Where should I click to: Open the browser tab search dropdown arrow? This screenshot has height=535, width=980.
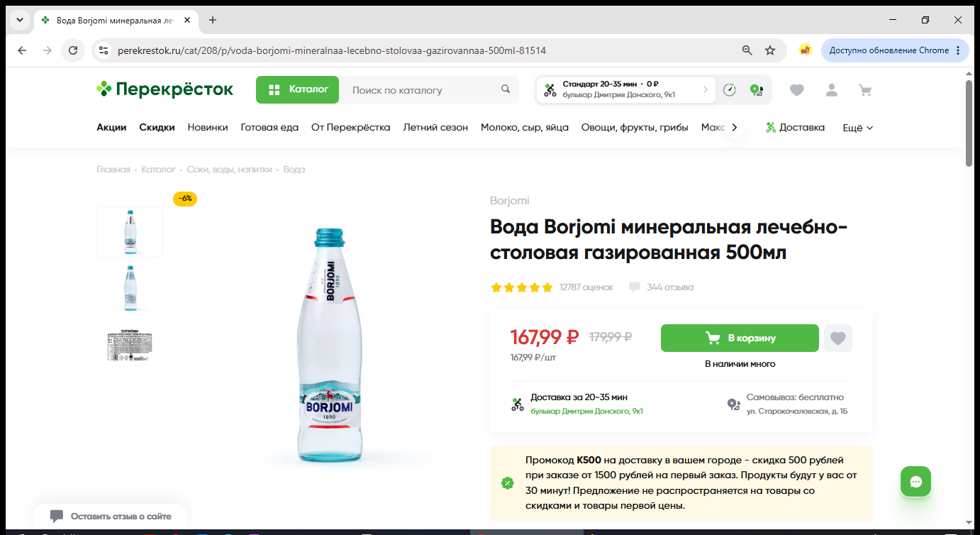click(x=20, y=20)
